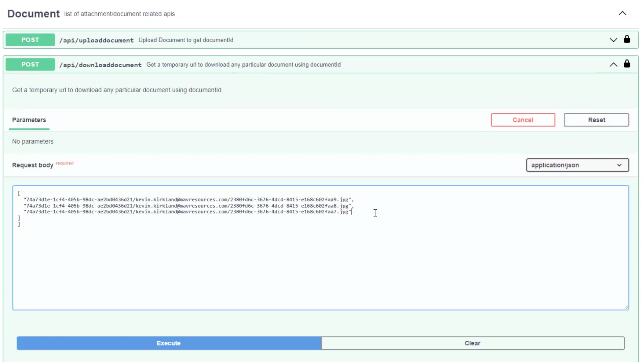Grab the textarea resize handle corner

click(x=626, y=307)
